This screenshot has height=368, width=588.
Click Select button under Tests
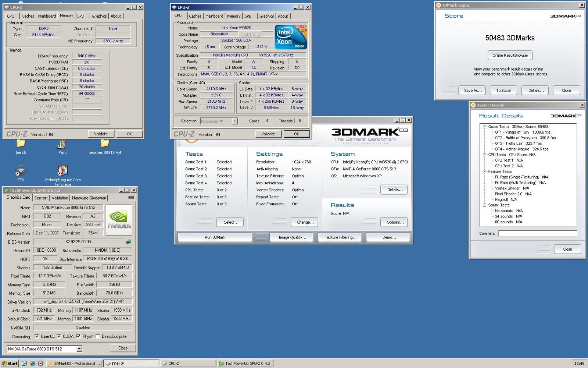coord(231,222)
